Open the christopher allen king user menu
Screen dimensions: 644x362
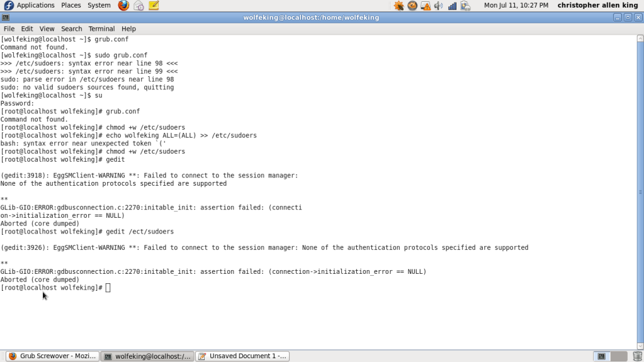click(597, 5)
